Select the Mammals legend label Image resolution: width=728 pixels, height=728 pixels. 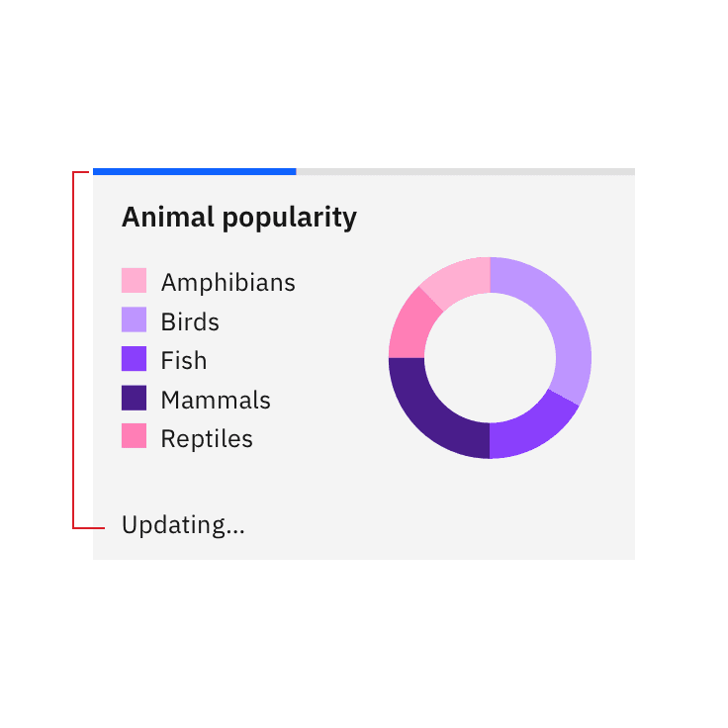click(x=216, y=401)
